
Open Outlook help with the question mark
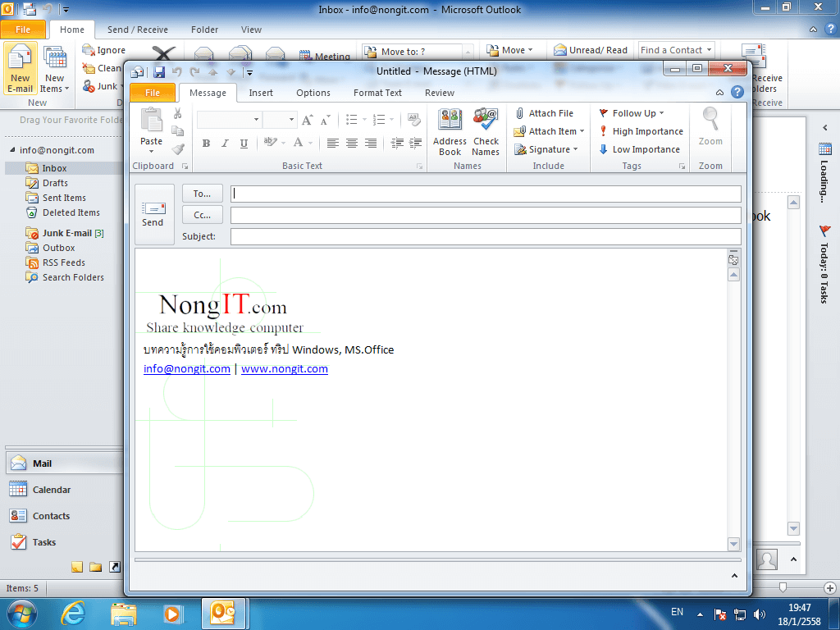pyautogui.click(x=737, y=92)
